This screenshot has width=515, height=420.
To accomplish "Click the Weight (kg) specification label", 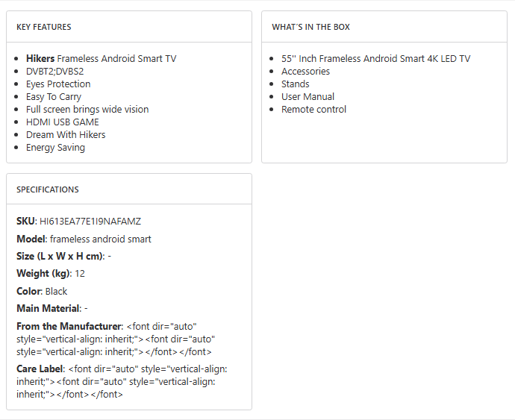I will [x=43, y=274].
